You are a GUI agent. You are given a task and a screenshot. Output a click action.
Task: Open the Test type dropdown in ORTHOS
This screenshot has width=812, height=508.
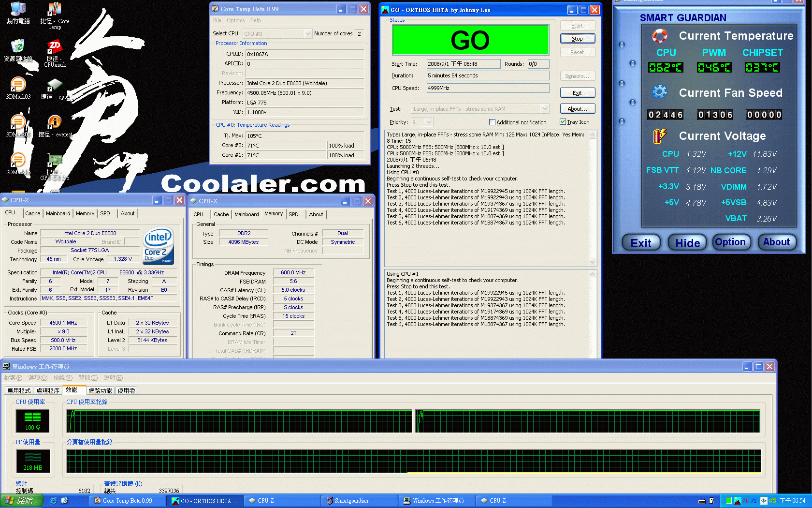(x=545, y=108)
